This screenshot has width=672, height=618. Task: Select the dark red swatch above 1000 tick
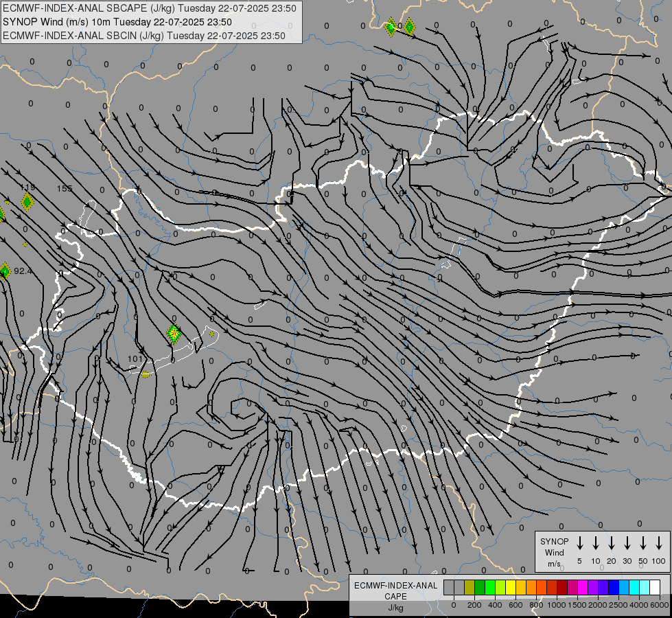pos(563,587)
